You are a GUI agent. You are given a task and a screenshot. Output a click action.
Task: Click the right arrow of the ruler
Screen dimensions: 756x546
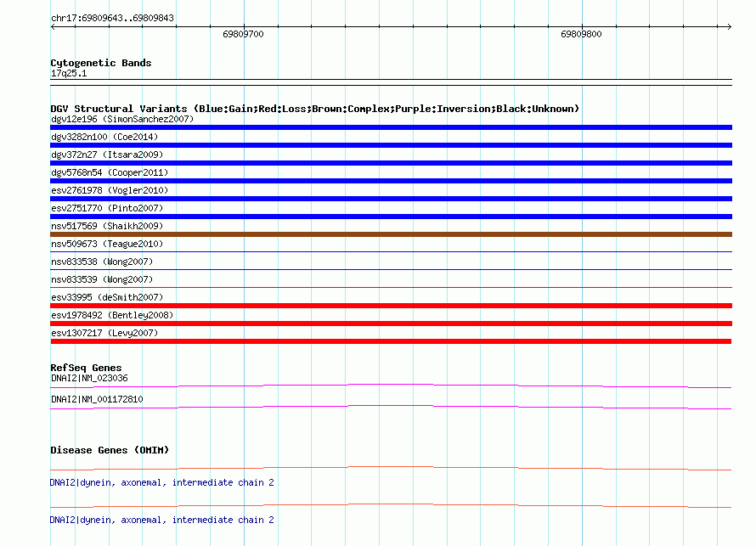click(729, 26)
